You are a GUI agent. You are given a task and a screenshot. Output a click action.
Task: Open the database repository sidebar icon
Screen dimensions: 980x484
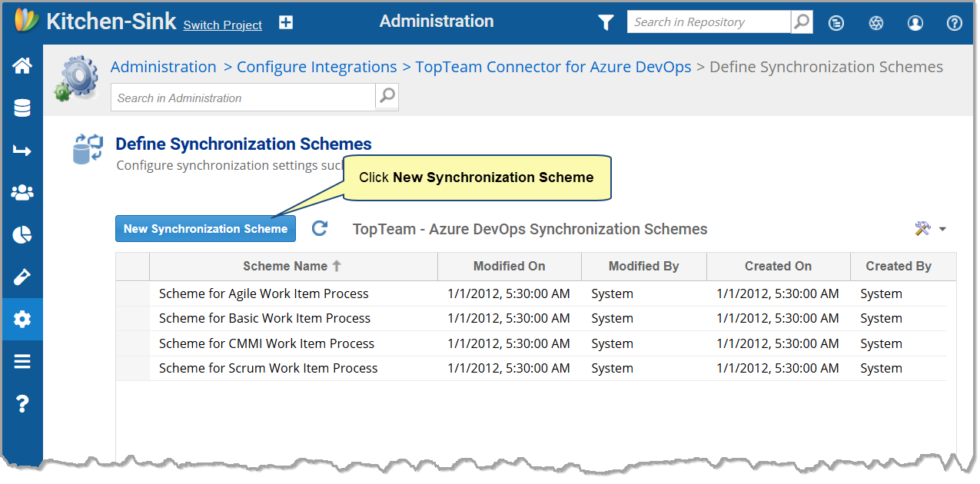click(x=22, y=108)
